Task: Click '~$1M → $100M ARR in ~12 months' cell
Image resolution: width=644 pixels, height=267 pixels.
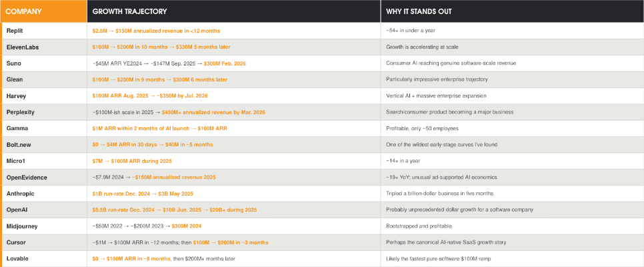Action: pos(234,242)
